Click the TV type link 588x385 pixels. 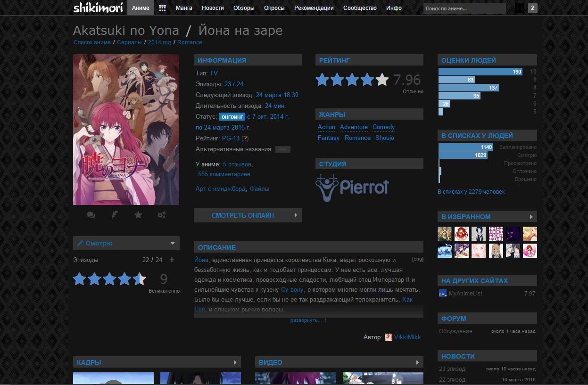(x=214, y=74)
